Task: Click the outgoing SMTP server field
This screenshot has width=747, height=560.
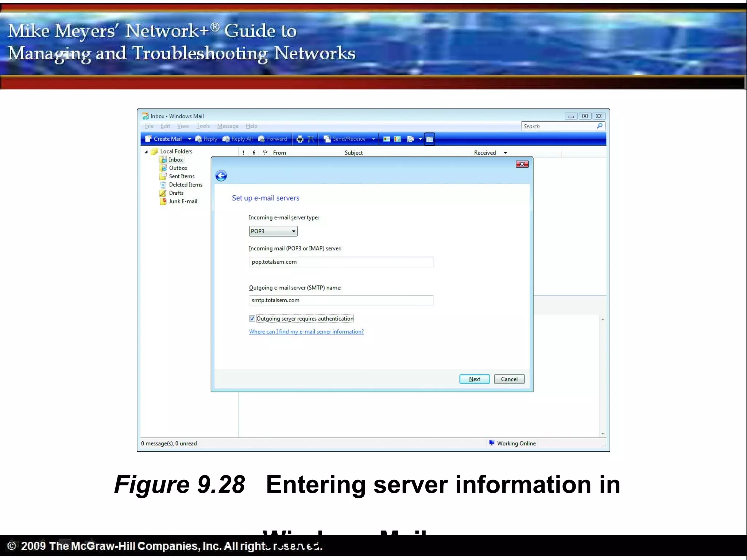Action: tap(341, 300)
